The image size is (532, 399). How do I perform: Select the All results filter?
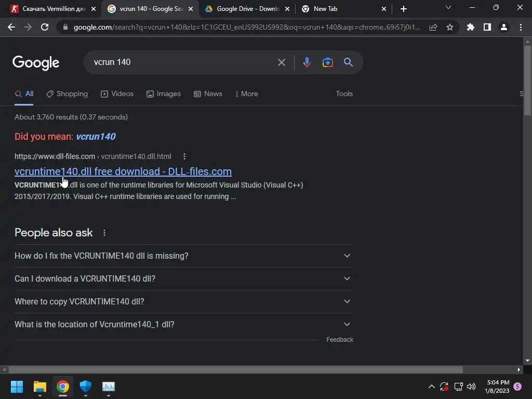(24, 94)
